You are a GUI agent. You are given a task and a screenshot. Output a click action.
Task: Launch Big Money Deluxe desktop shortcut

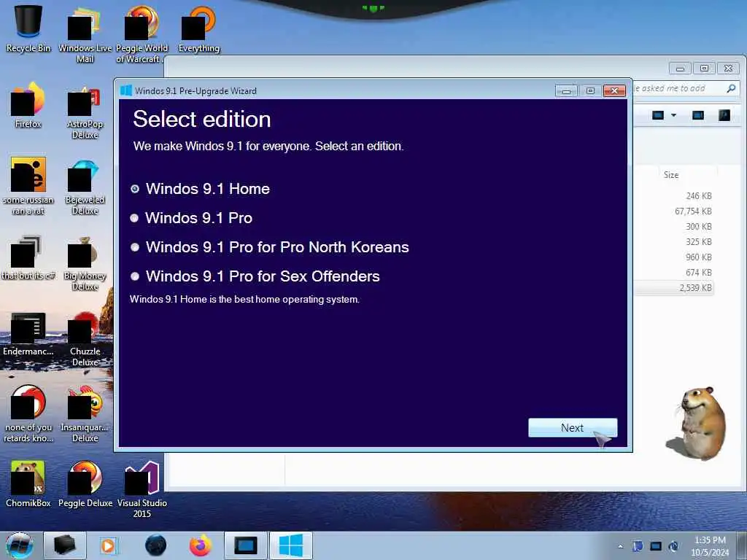click(x=85, y=262)
